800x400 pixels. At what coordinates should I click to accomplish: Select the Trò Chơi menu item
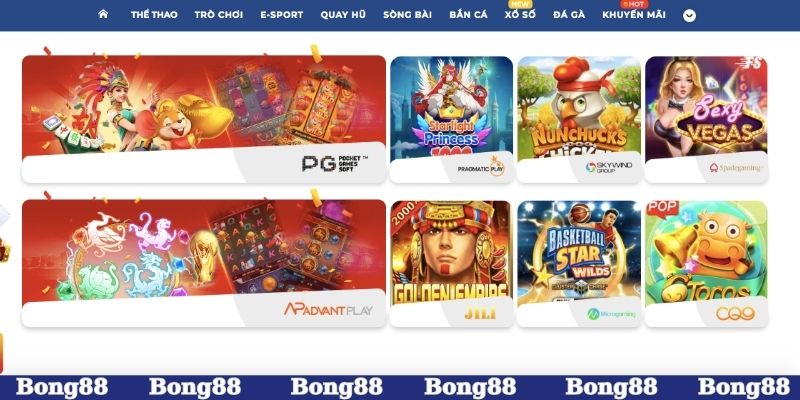[x=218, y=15]
